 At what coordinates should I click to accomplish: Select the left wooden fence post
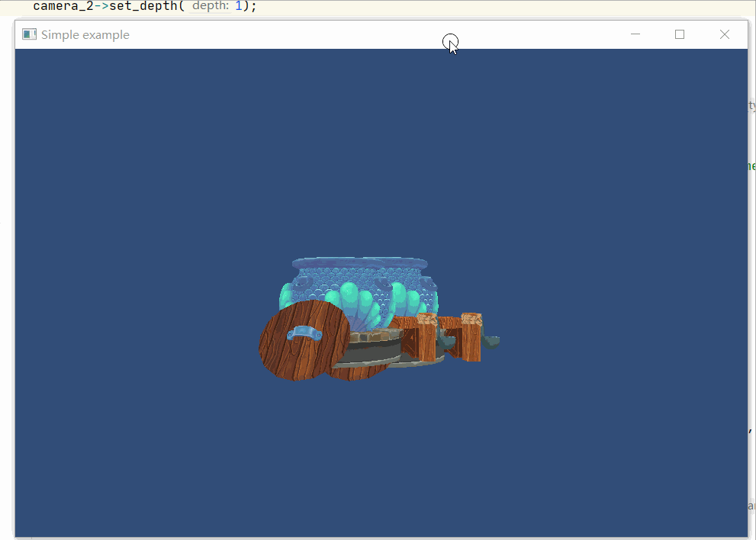point(427,337)
